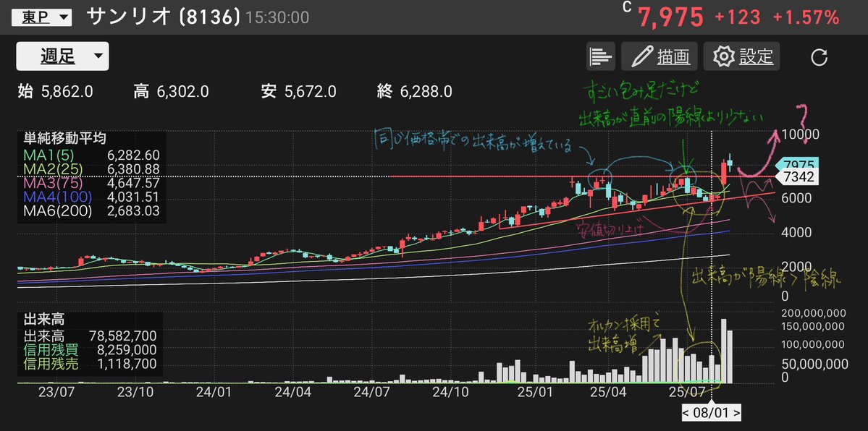Screen dimensions: 868x431
Task: Click the 高 6,302.0 high value
Action: [171, 91]
